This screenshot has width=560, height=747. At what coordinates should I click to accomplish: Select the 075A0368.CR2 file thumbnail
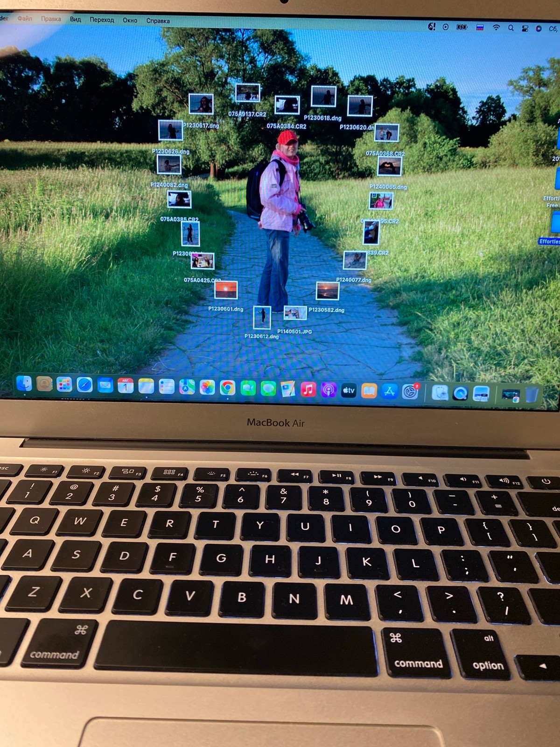386,134
